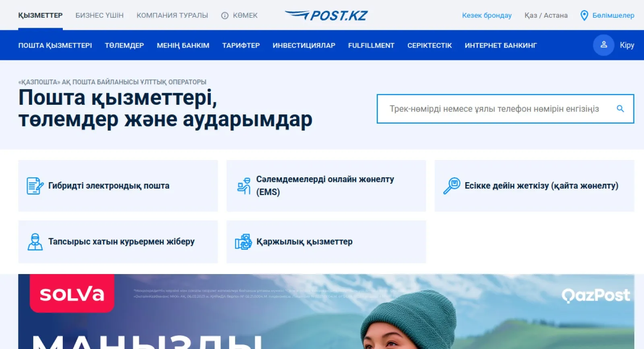
Task: Open the Тарифтер menu
Action: click(x=241, y=46)
